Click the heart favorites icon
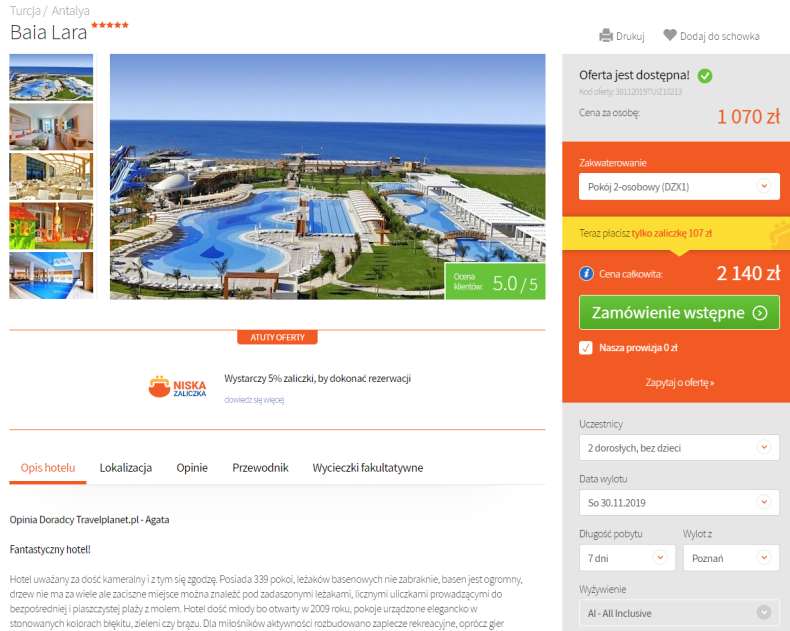The image size is (790, 631). 670,35
